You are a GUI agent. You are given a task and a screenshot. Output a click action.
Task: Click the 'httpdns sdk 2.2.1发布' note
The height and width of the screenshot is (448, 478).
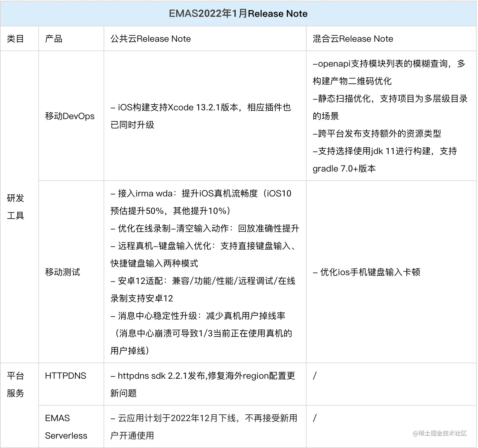(203, 384)
